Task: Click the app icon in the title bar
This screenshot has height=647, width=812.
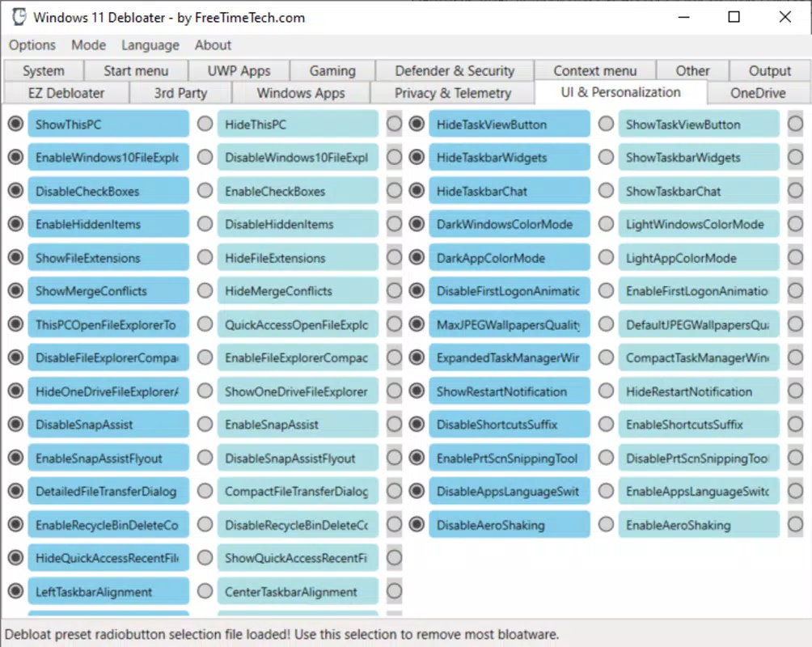Action: (x=19, y=17)
